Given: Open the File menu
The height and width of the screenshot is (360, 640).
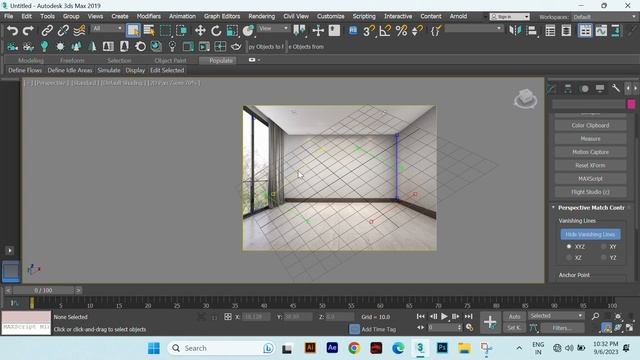Looking at the screenshot, I should 9,16.
